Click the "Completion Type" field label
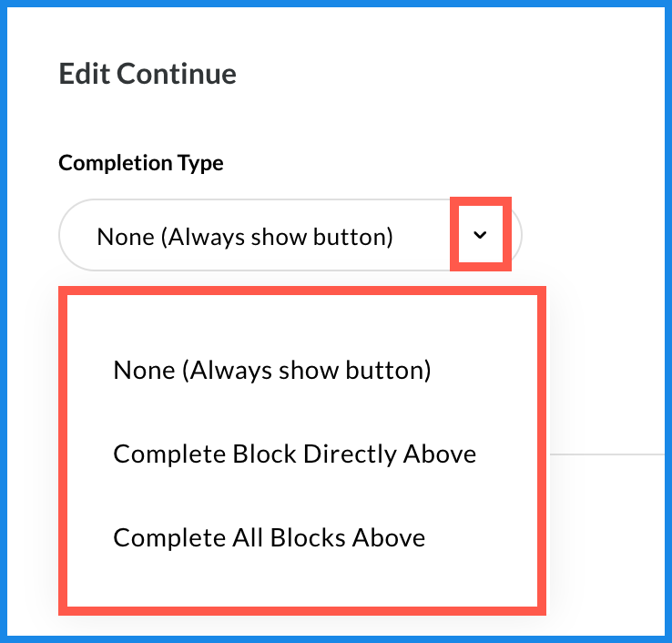 pos(141,163)
